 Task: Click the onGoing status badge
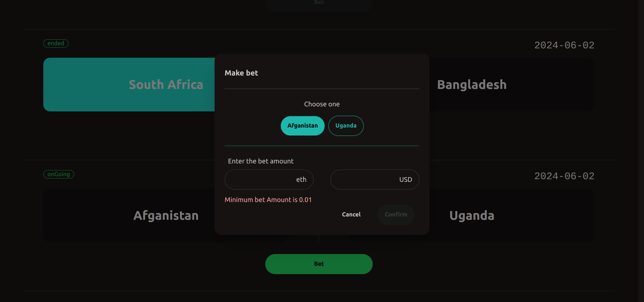pos(59,174)
